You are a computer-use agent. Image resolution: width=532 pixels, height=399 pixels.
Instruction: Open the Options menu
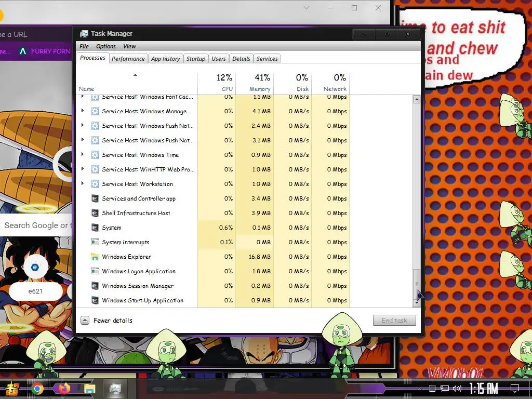(106, 46)
